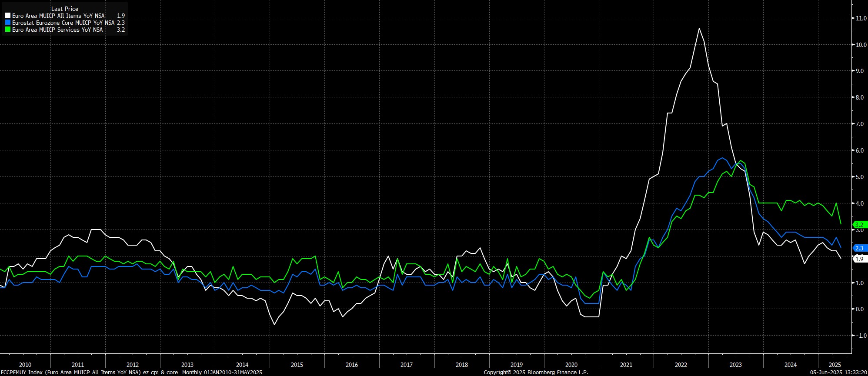
Task: Select the Eurostat Eurozone Core MUICP legend label
Action: pos(63,23)
